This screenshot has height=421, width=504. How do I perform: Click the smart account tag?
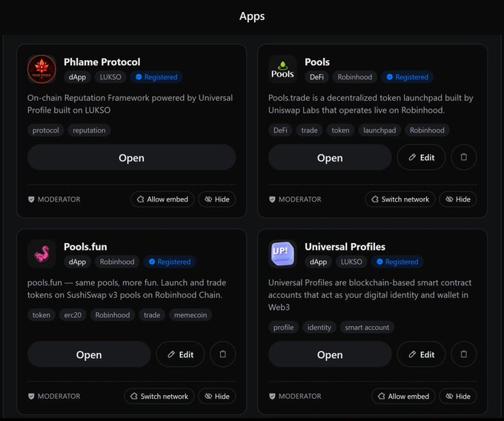(x=367, y=328)
